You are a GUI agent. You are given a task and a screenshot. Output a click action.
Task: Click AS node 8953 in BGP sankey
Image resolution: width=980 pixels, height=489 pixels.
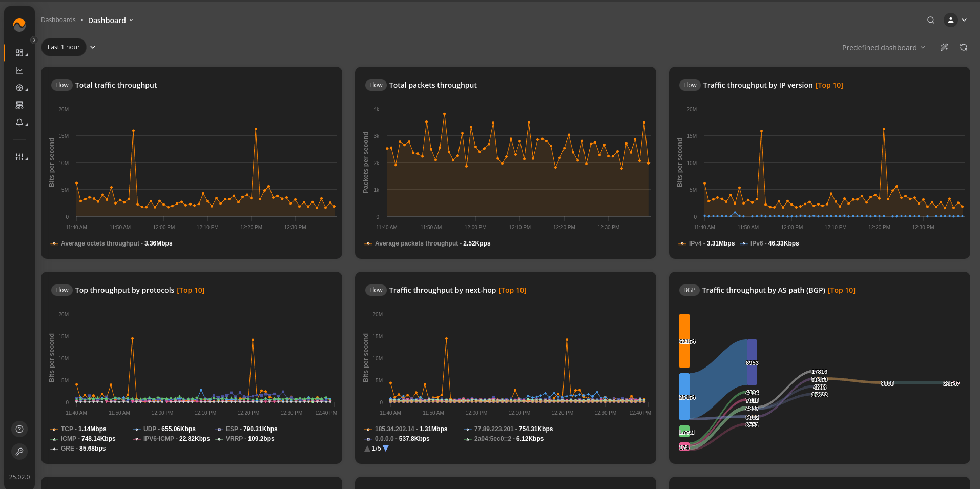pyautogui.click(x=752, y=362)
